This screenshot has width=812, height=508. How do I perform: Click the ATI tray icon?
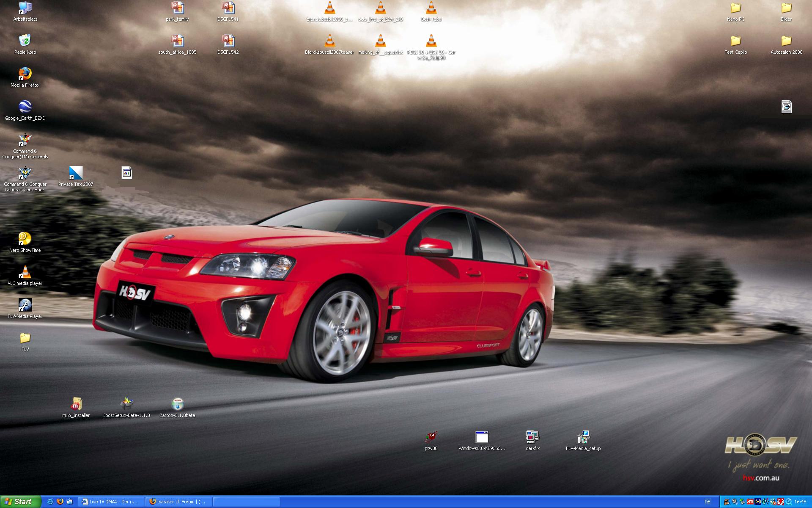(x=750, y=502)
